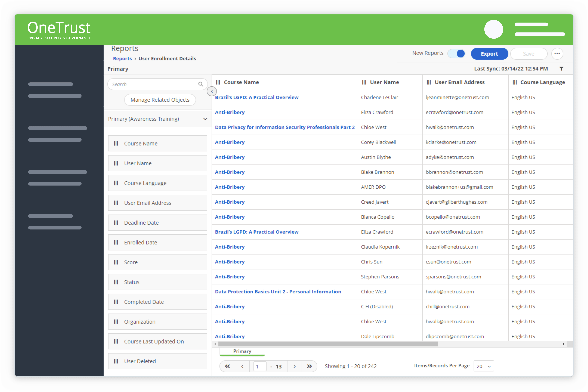Go to the previous page of results
Viewport: 588px width, 392px height.
[242, 366]
